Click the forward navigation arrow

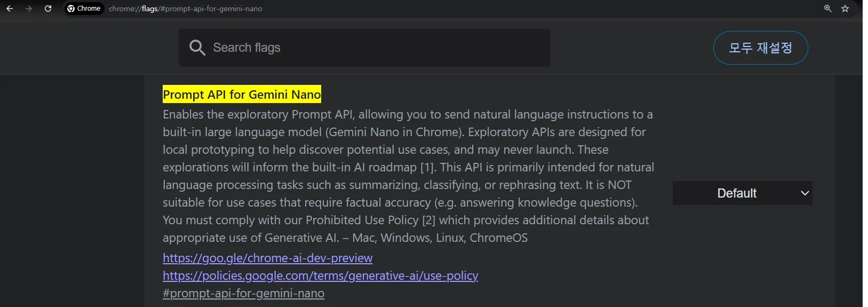29,9
